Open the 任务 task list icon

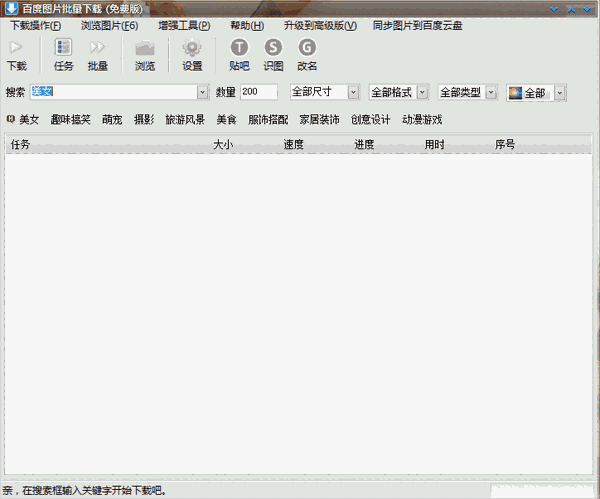[x=64, y=47]
